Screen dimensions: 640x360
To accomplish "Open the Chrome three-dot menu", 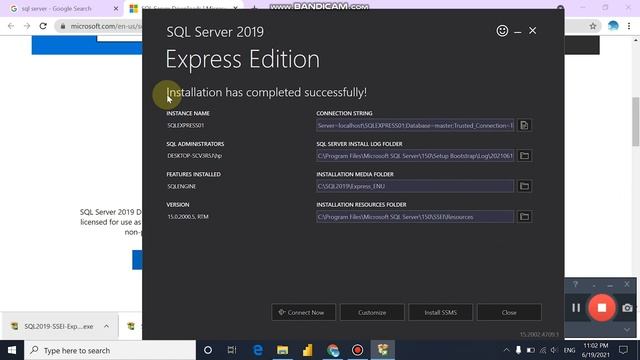I will point(629,26).
